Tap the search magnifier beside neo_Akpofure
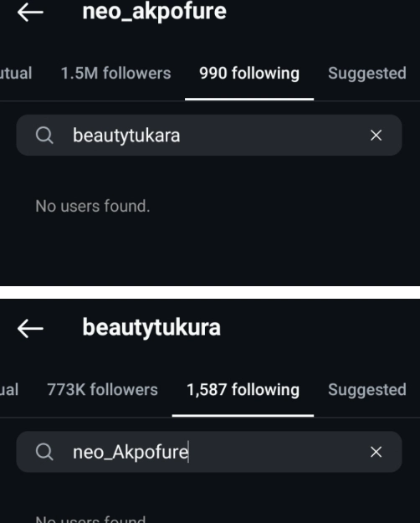 pos(44,452)
